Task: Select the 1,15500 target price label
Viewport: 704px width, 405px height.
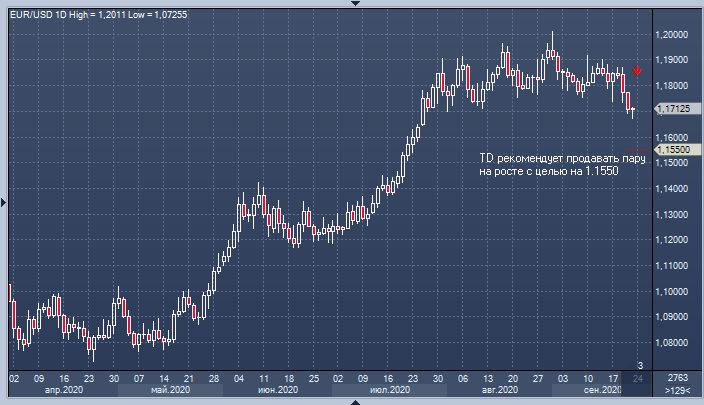Action: tap(674, 149)
